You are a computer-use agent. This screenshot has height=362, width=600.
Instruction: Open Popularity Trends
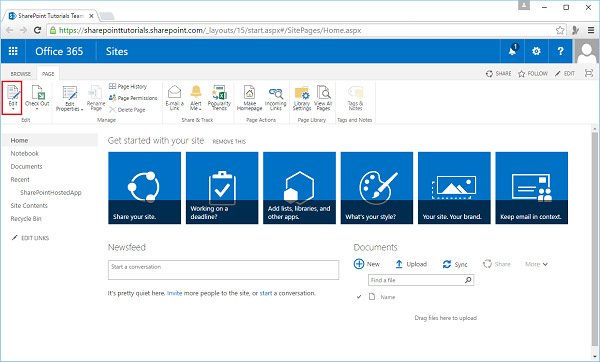click(219, 98)
